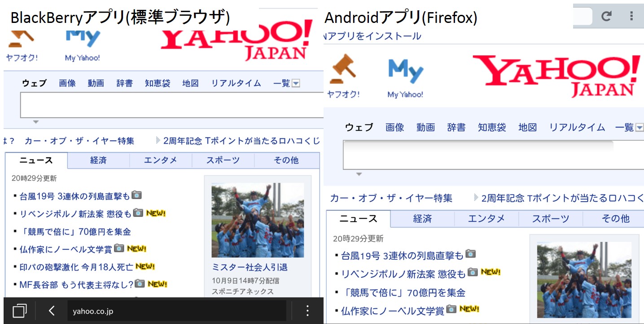Open Firefox three-dot menu
This screenshot has height=324, width=644.
coord(631,16)
